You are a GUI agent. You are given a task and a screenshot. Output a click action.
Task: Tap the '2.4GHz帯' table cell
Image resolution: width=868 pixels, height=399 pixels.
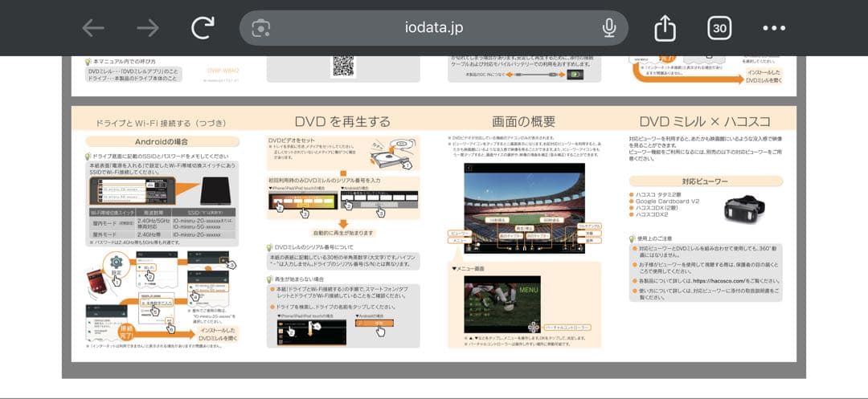coord(152,235)
